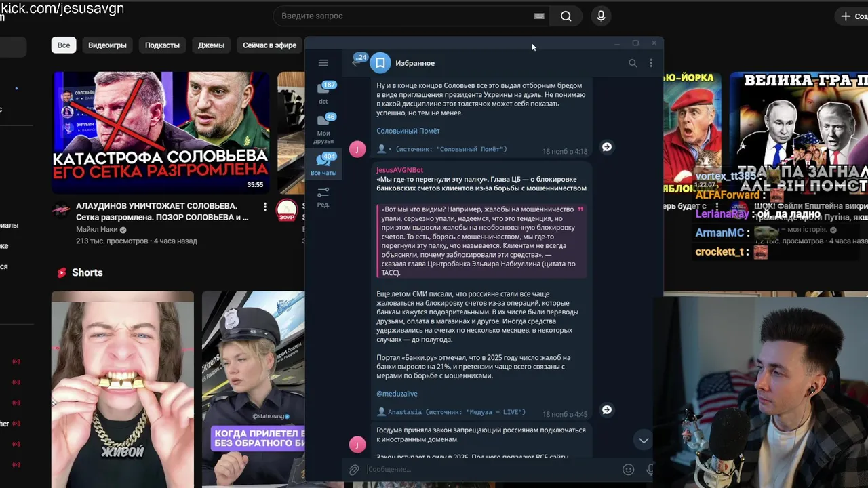
Task: Select Видеоигры filter chip
Action: tap(107, 45)
